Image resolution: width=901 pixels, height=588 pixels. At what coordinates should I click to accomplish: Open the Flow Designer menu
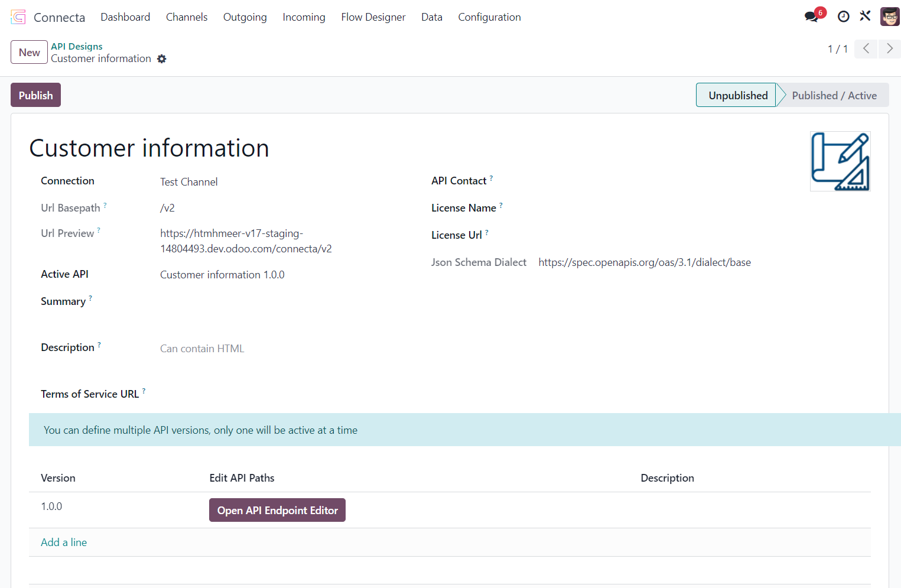point(373,17)
